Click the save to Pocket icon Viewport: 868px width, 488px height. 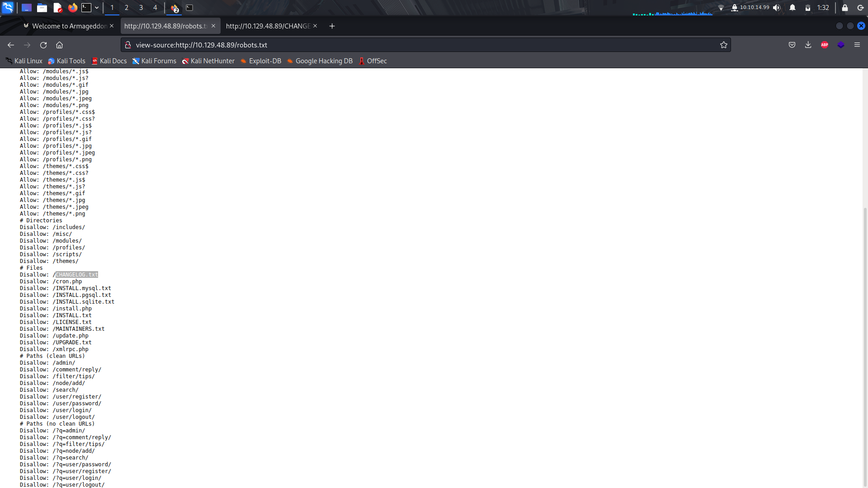coord(792,45)
